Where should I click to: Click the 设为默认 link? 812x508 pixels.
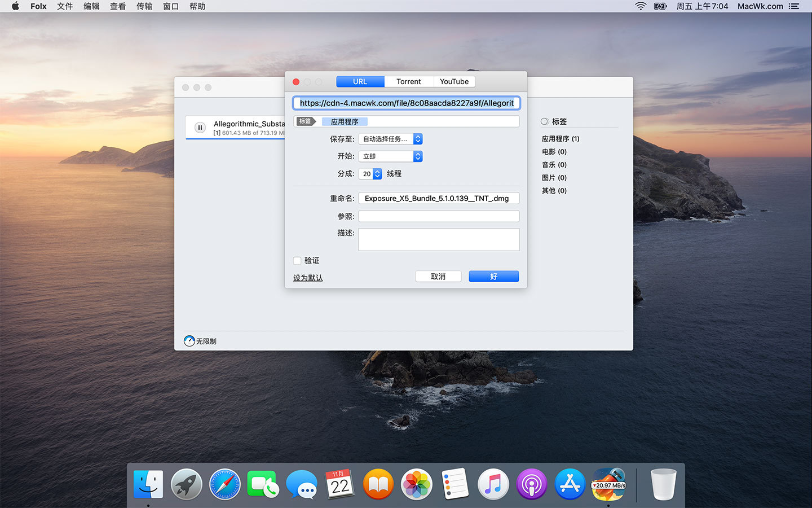pos(308,278)
